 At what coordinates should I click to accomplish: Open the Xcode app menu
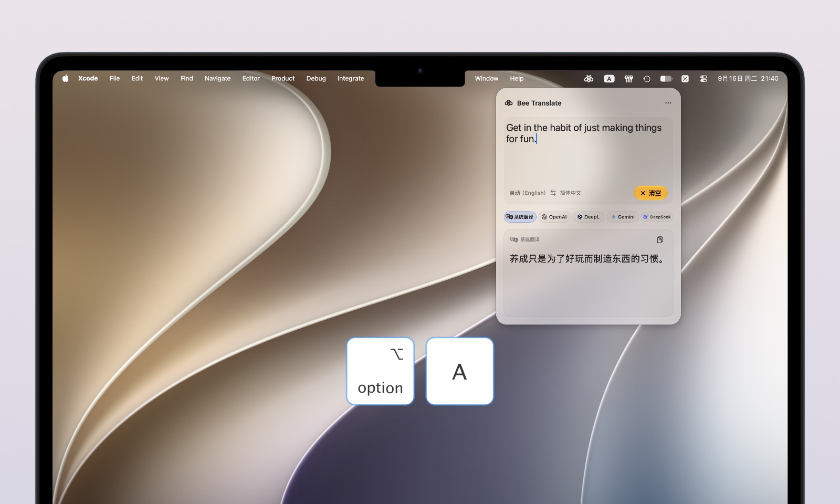click(x=88, y=78)
